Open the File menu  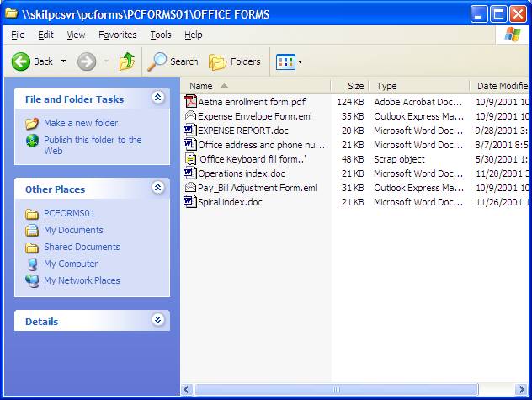tap(18, 35)
